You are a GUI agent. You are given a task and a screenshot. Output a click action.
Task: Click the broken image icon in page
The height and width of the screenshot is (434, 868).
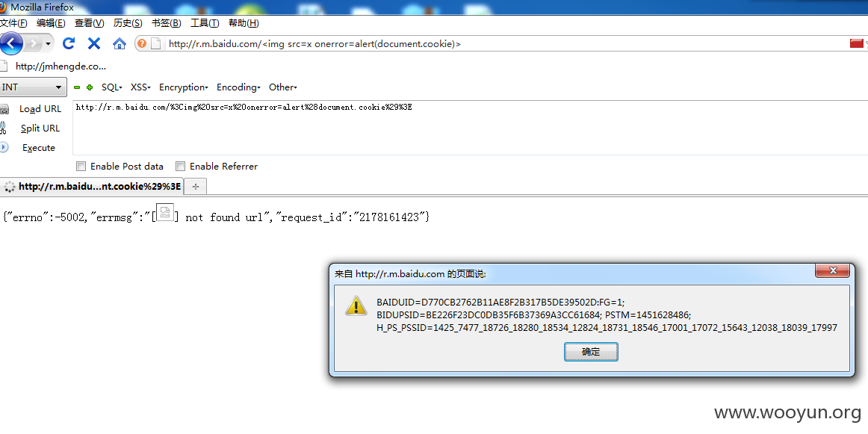click(x=165, y=213)
